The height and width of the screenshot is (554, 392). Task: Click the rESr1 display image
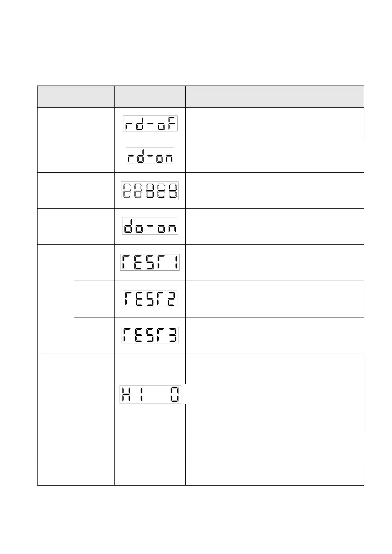[x=150, y=262]
